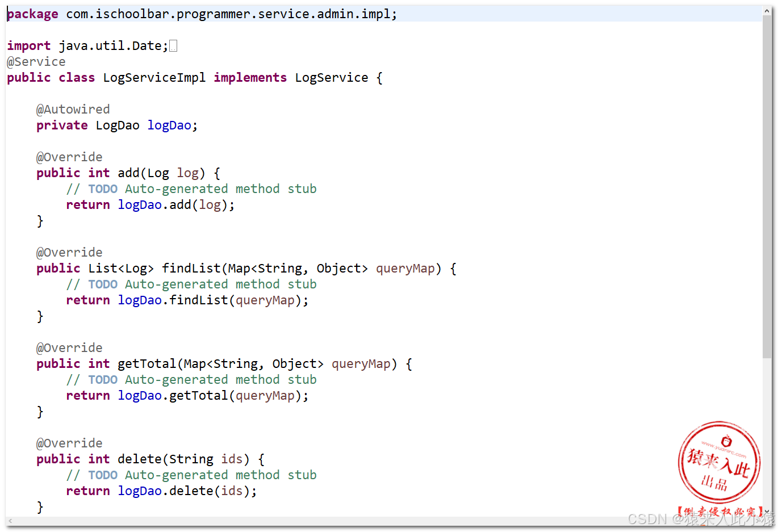Click the private keyword
The width and height of the screenshot is (778, 532).
click(62, 125)
